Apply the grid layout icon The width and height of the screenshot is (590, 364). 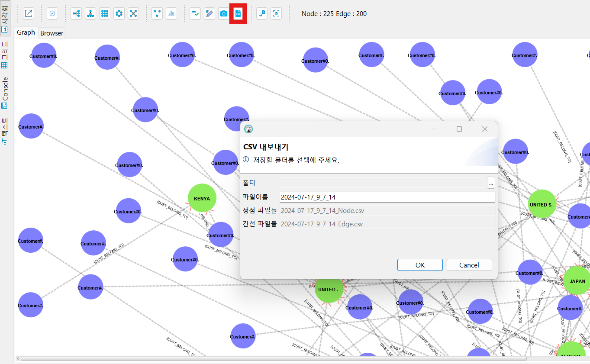105,13
